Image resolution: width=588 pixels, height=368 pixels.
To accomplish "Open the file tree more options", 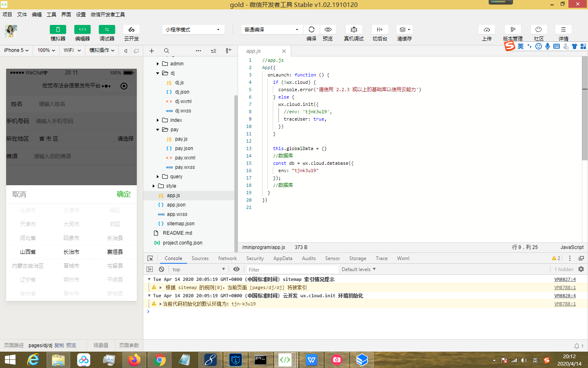I will pyautogui.click(x=198, y=51).
